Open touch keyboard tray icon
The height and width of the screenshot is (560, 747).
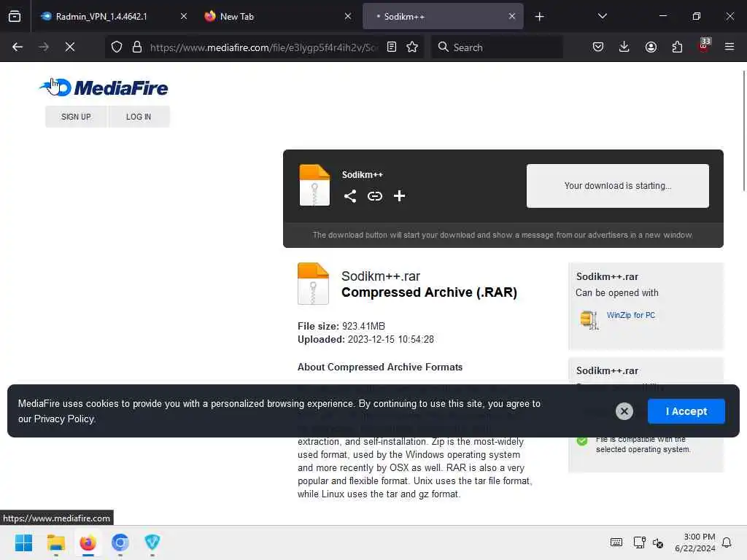[x=616, y=542]
